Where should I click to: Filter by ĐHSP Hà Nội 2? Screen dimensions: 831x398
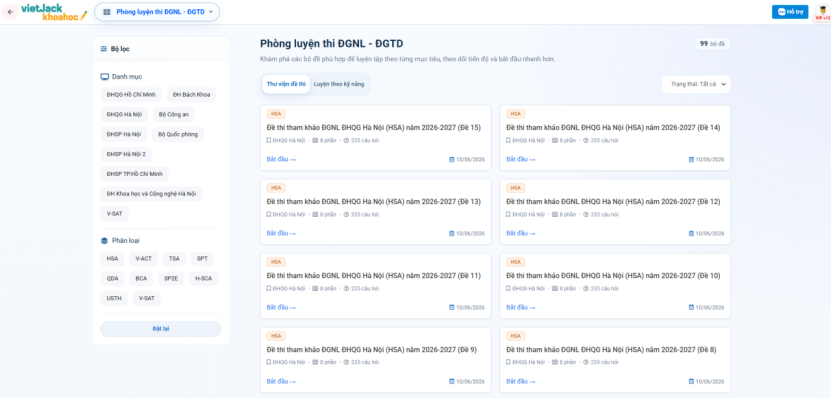[x=126, y=154]
